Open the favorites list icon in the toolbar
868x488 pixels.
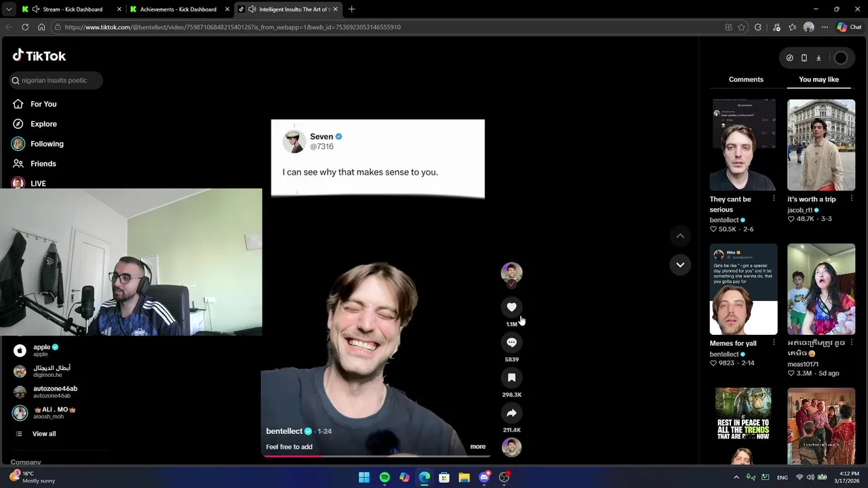(792, 27)
